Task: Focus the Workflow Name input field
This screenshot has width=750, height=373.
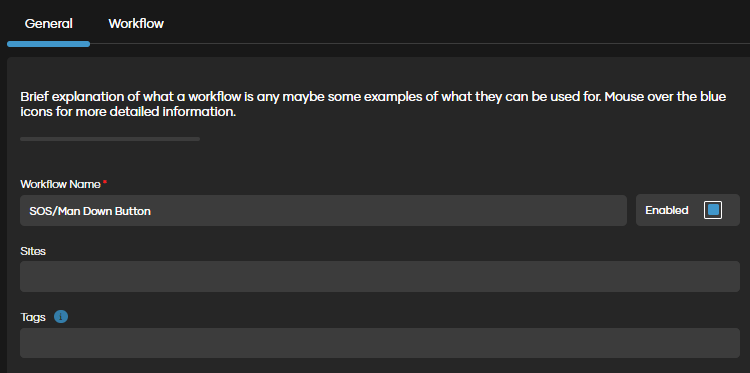Action: (323, 210)
